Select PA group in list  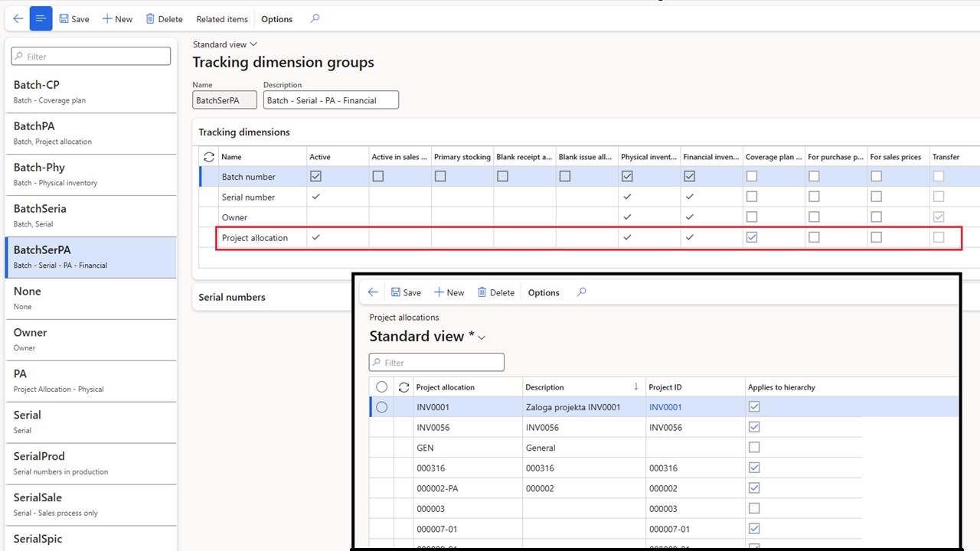90,381
